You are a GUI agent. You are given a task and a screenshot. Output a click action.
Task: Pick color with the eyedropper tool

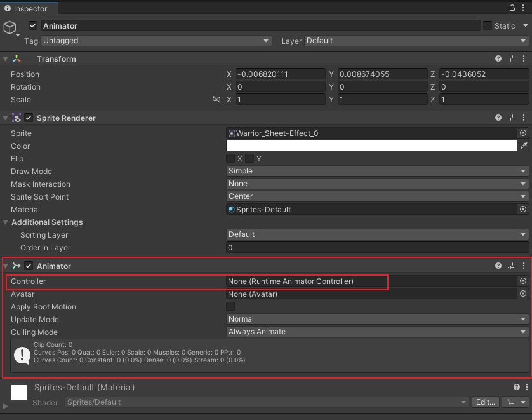[x=524, y=146]
